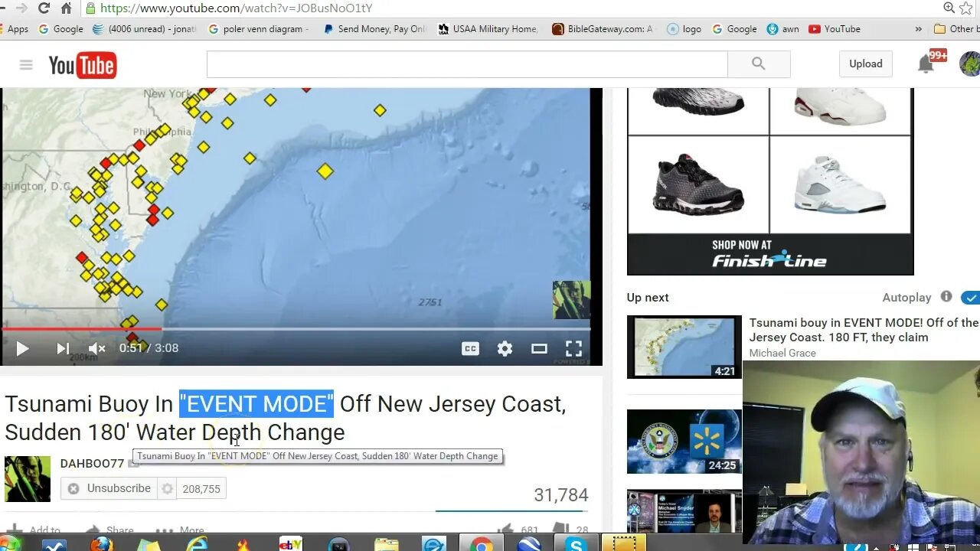Click the YouTube URL address bar
Image resolution: width=980 pixels, height=551 pixels.
(236, 8)
